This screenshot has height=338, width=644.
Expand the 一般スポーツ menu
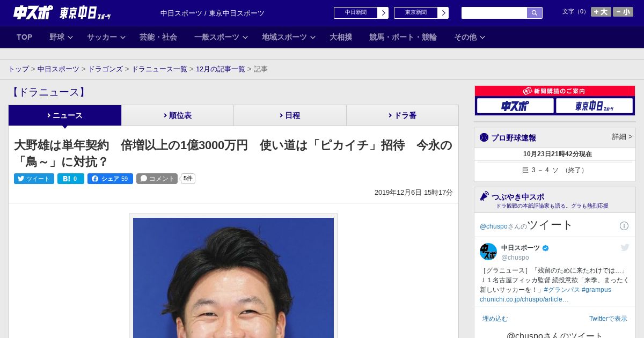click(221, 37)
